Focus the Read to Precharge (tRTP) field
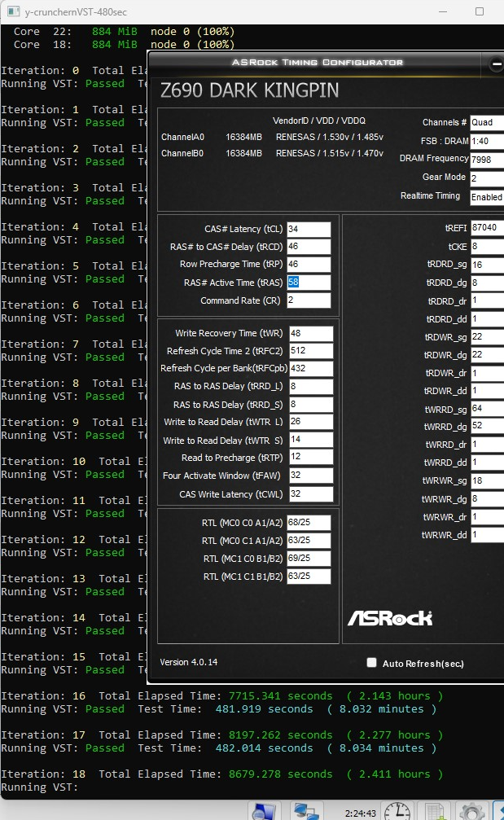504x820 pixels. [x=310, y=457]
